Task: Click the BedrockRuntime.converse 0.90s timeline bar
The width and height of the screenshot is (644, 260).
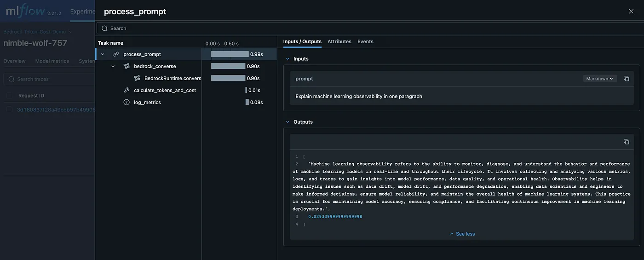Action: click(x=228, y=78)
